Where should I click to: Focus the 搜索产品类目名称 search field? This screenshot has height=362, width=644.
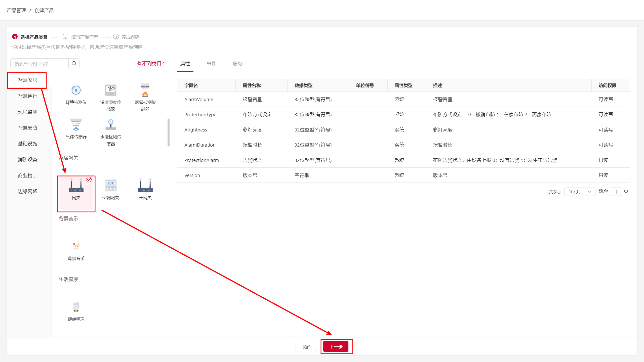[x=40, y=63]
